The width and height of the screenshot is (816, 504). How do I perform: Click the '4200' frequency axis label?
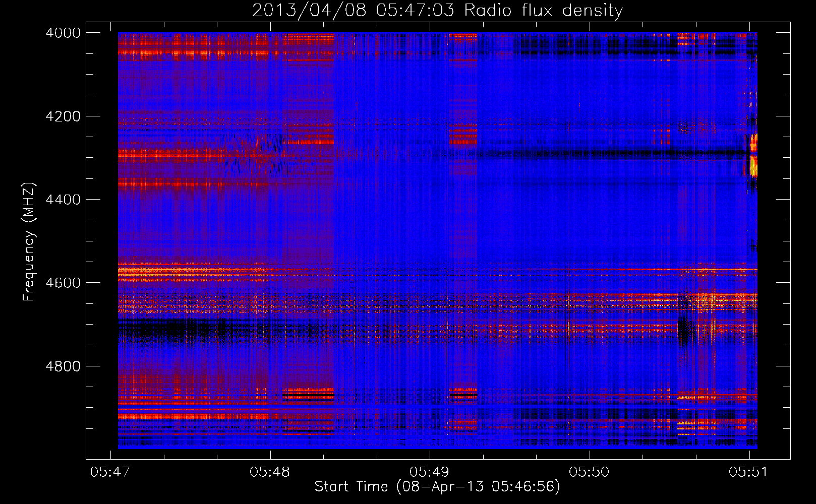click(x=63, y=116)
